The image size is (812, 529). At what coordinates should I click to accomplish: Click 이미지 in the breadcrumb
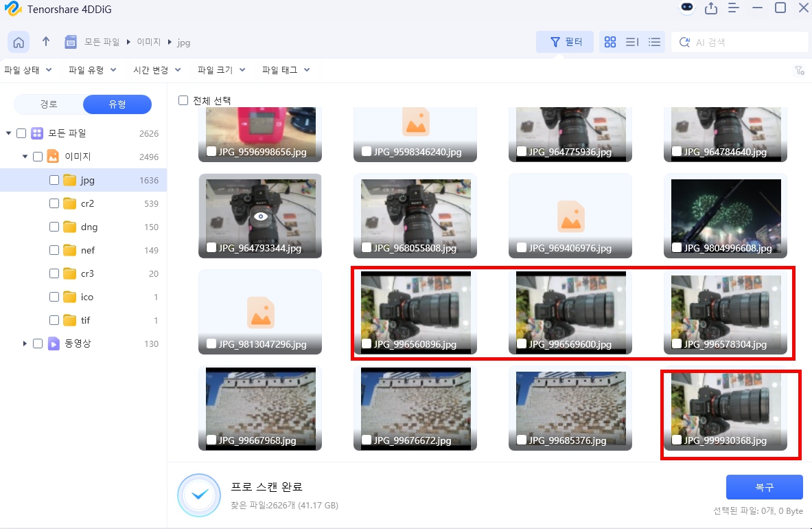coord(149,42)
